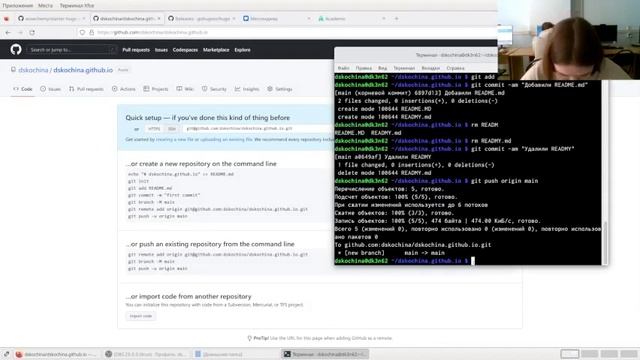Screen dimensions: 640x360
Task: Open the dskochina owner link
Action: point(33,70)
